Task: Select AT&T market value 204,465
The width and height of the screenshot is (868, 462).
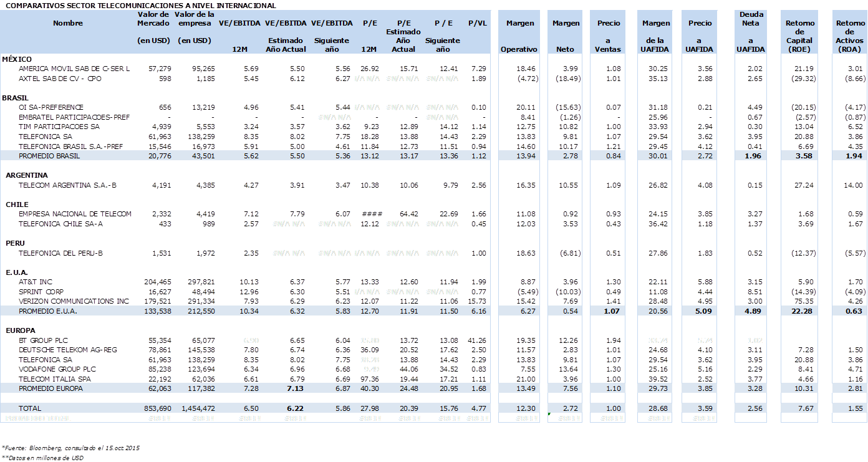Action: coord(158,282)
